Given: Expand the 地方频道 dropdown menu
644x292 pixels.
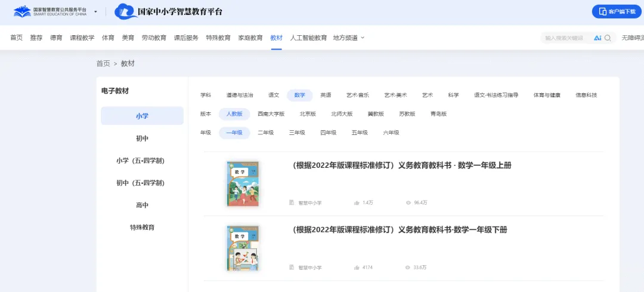Looking at the screenshot, I should click(349, 38).
